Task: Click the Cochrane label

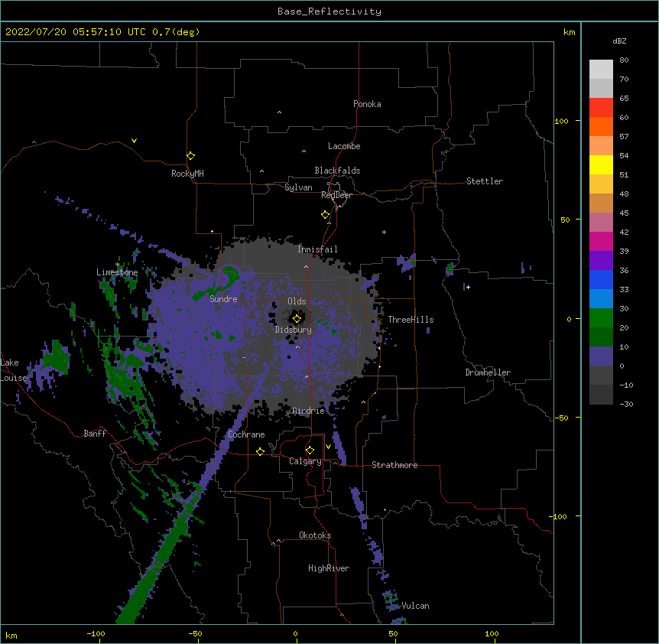Action: [246, 434]
